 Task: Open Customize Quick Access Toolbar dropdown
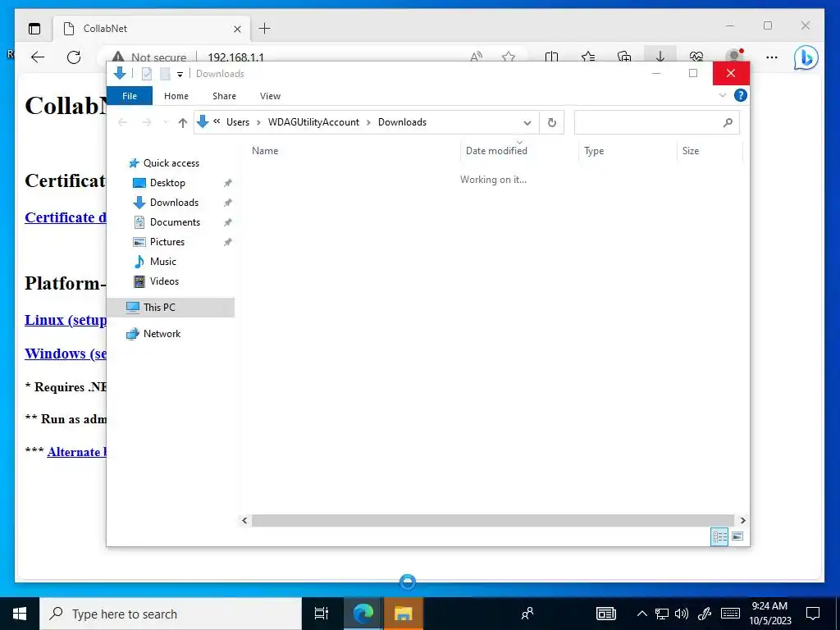pos(180,75)
